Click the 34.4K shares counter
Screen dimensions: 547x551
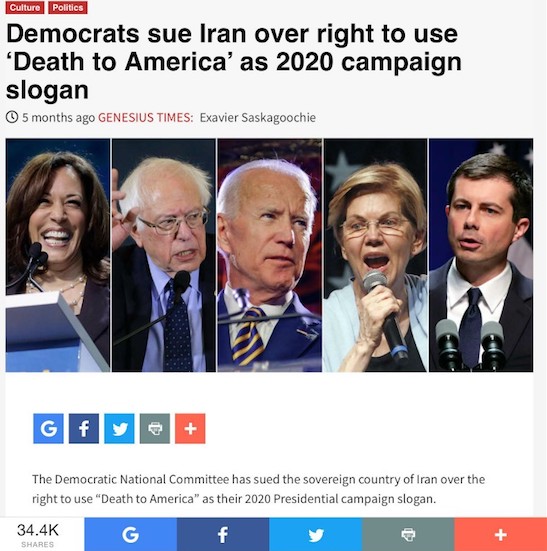click(x=38, y=534)
